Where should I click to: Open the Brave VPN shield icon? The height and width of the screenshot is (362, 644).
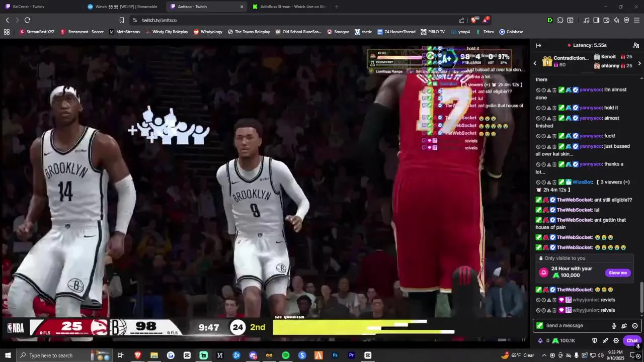626,20
